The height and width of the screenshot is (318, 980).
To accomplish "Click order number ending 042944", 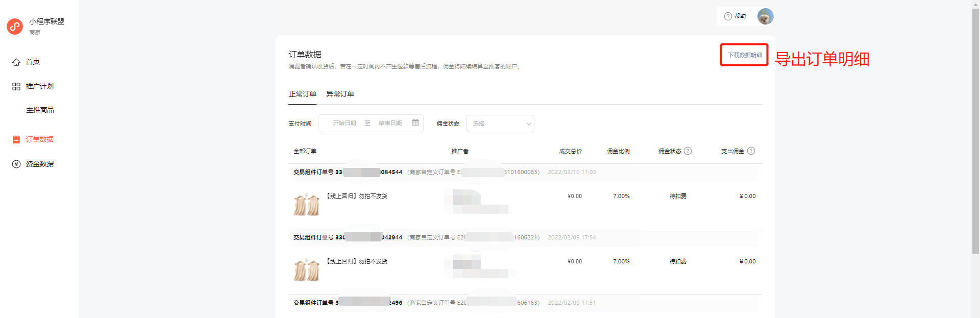I will (348, 237).
